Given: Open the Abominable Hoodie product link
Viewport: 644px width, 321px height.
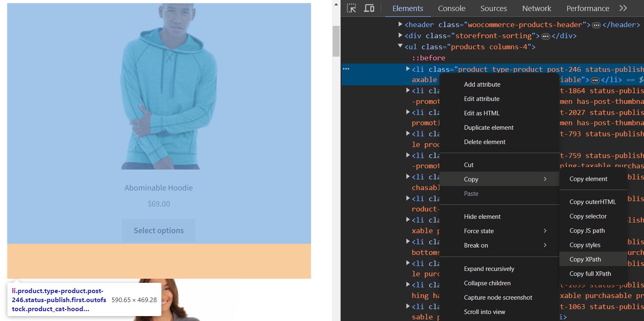Looking at the screenshot, I should [159, 188].
